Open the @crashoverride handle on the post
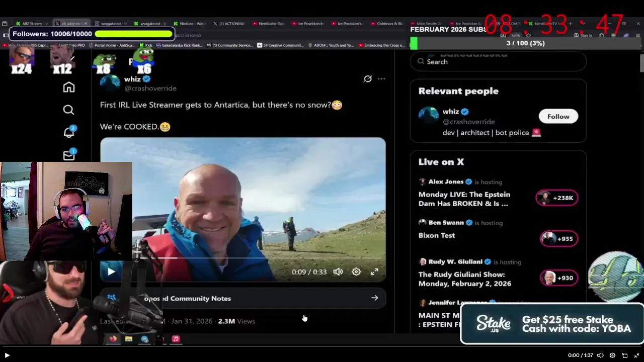The image size is (644, 362). click(150, 88)
